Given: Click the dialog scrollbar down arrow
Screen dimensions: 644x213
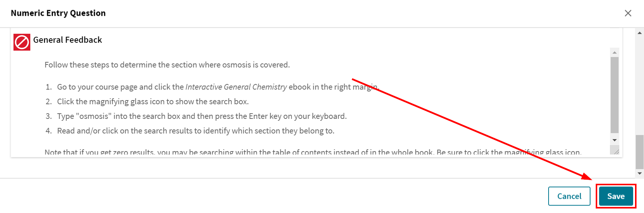Looking at the screenshot, I should click(x=640, y=173).
